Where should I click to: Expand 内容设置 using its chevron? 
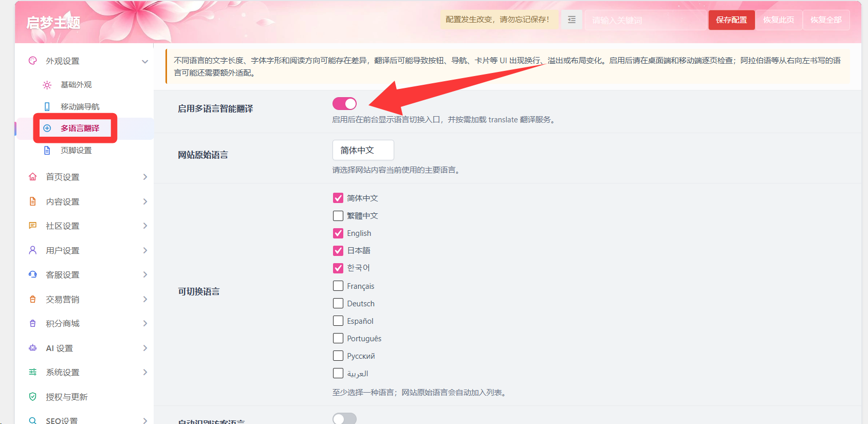tap(145, 201)
